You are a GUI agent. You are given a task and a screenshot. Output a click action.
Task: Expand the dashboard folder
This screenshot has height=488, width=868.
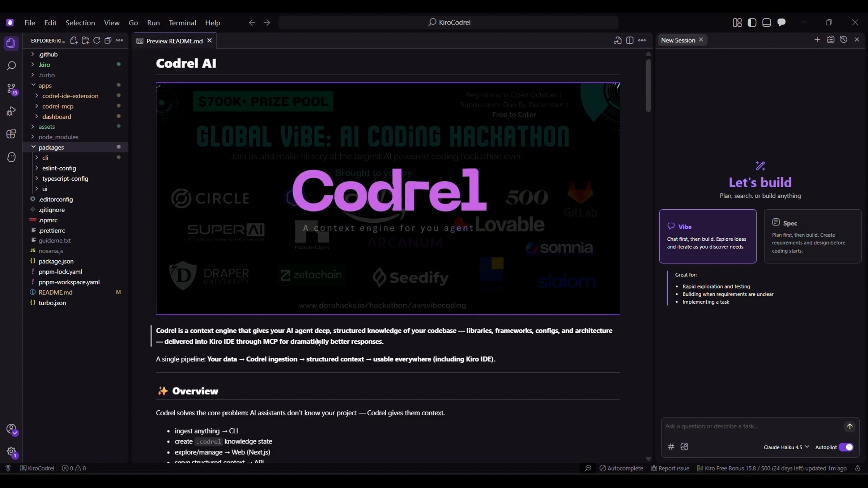click(75, 116)
